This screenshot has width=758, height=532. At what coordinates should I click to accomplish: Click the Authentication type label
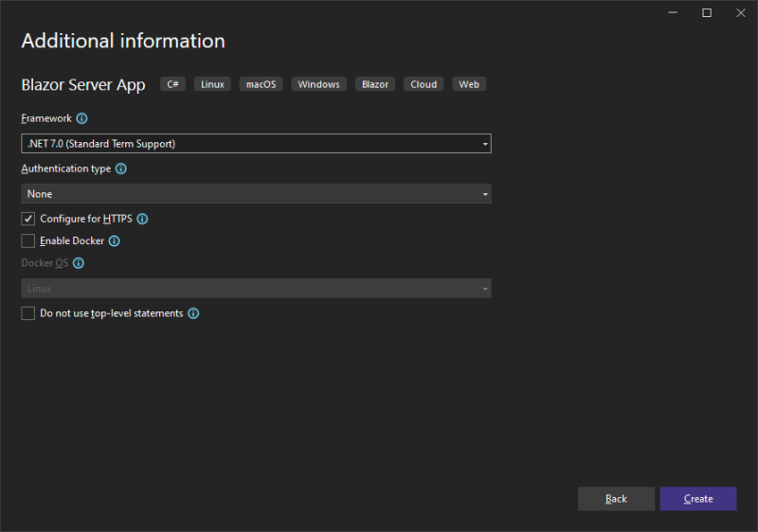coord(66,168)
